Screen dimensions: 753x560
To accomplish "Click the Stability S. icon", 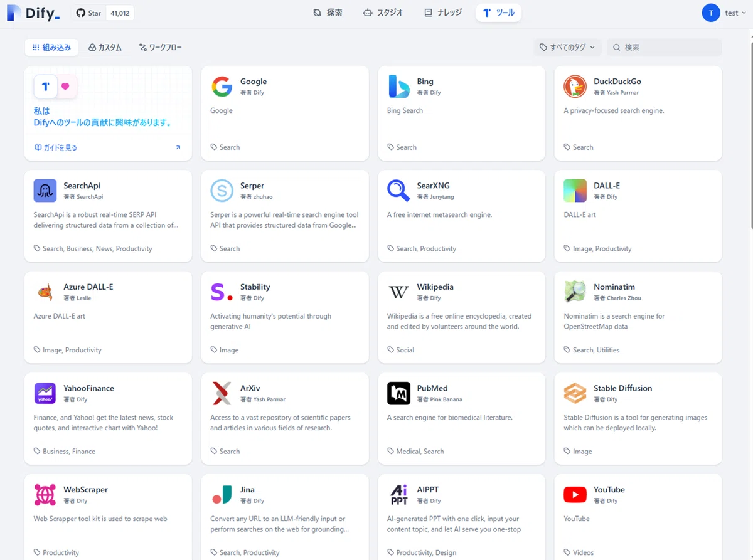I will coord(222,292).
